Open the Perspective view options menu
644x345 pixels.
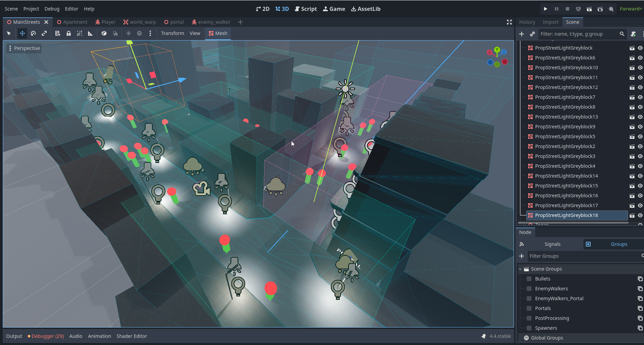pyautogui.click(x=24, y=48)
